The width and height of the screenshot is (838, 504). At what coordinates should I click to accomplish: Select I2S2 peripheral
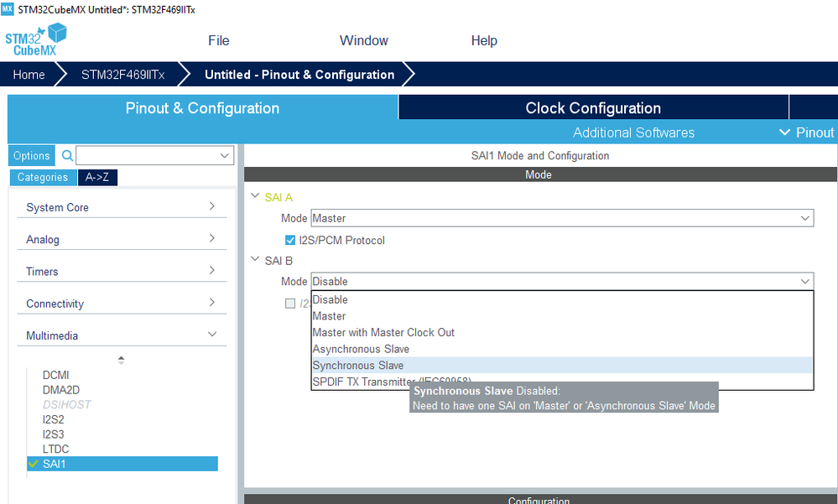54,419
